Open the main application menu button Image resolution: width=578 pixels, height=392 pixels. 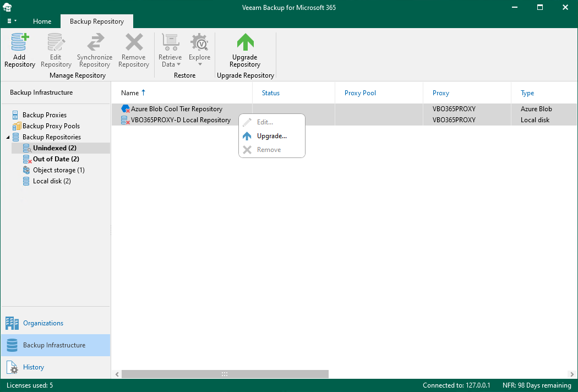click(12, 21)
